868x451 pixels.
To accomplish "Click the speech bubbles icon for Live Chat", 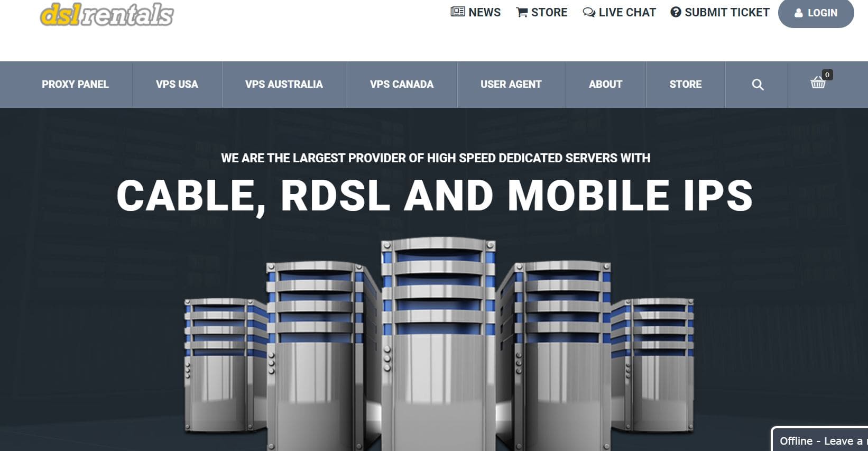I will [588, 13].
